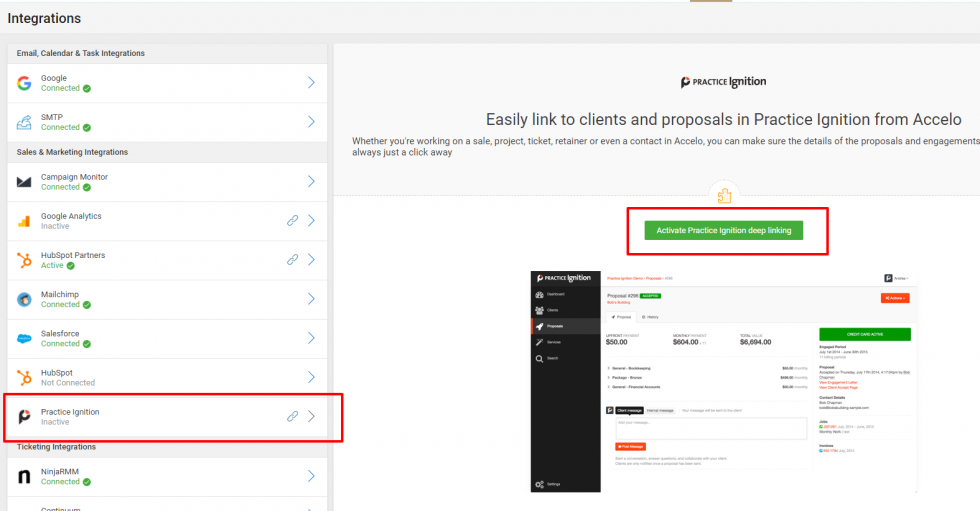Click the 'Easily link to clients and proposals' headline

pos(724,119)
